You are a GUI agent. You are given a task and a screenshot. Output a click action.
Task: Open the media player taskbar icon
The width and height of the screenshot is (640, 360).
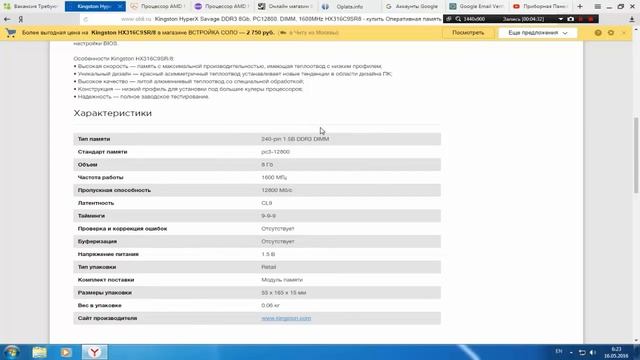(x=66, y=352)
